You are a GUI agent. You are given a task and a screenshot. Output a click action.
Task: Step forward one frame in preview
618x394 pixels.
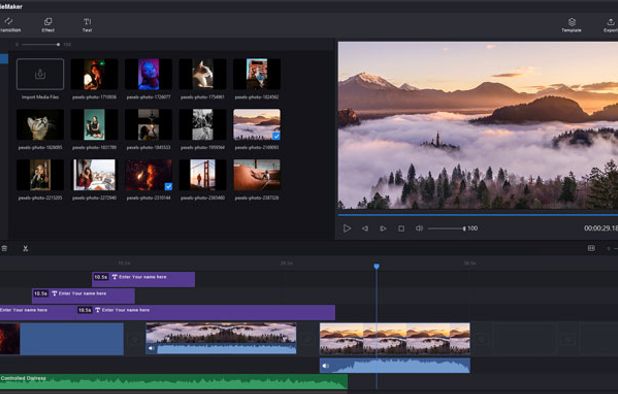(x=383, y=229)
